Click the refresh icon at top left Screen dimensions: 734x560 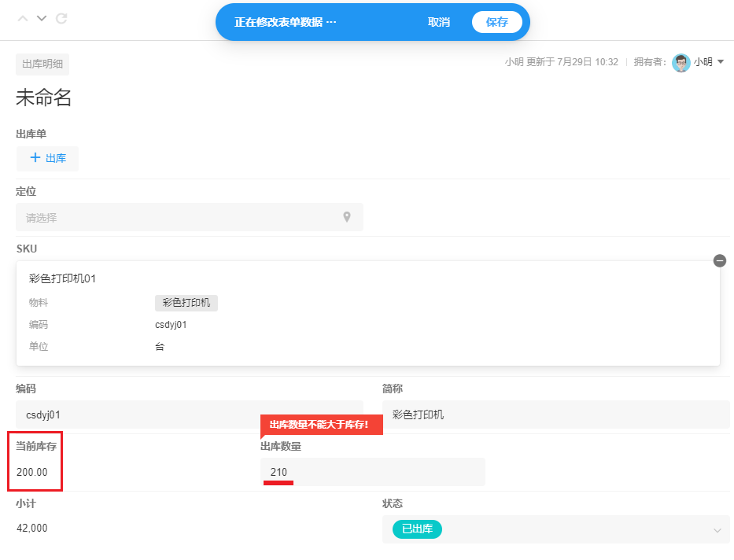[61, 18]
